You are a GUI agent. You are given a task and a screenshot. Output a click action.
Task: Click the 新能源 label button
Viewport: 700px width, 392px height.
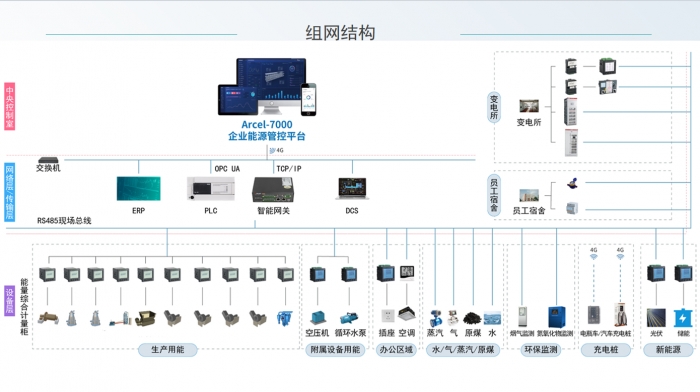pos(668,350)
